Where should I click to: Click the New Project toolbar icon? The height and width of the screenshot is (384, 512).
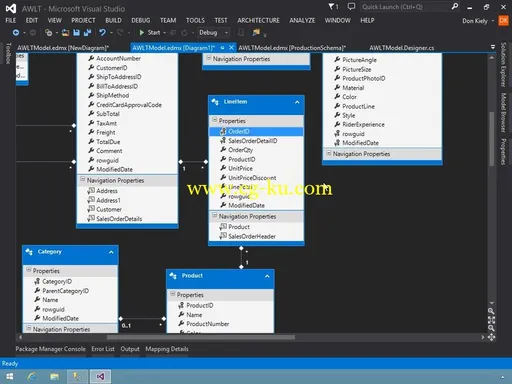[49, 32]
